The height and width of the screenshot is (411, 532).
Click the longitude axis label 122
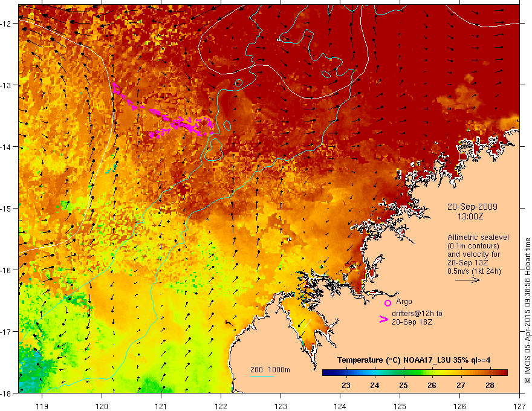(221, 406)
